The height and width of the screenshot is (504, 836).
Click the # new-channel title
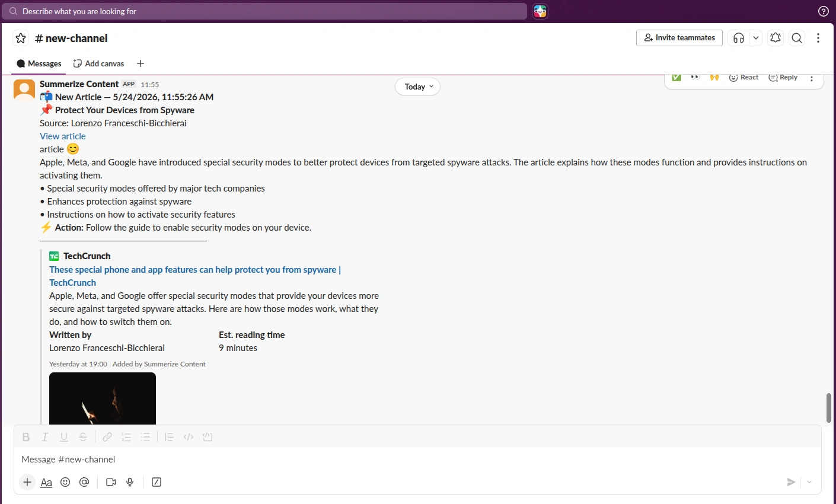coord(71,38)
